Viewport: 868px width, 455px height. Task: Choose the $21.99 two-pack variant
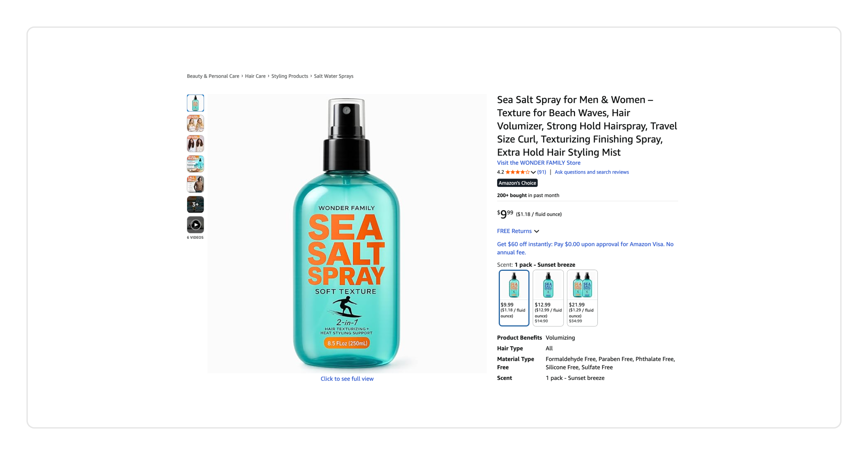click(582, 298)
